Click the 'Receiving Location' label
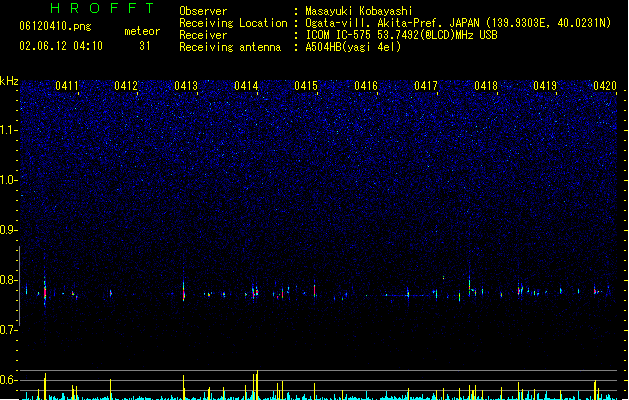This screenshot has width=629, height=400. (233, 23)
